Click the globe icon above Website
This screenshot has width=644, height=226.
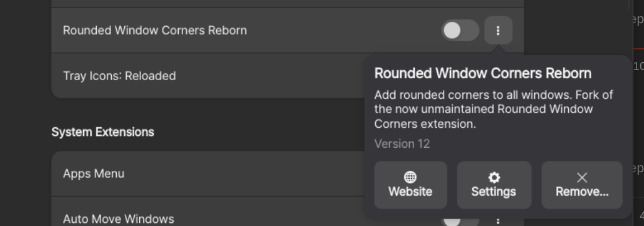tap(410, 177)
